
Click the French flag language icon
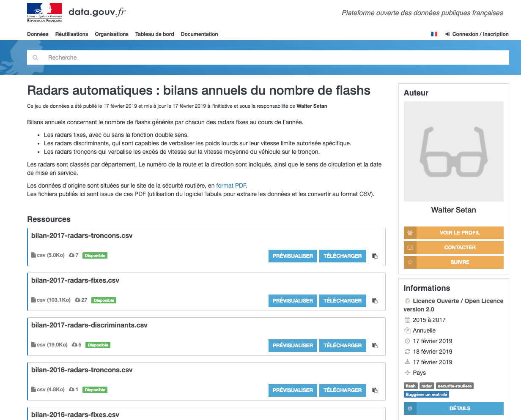(434, 34)
